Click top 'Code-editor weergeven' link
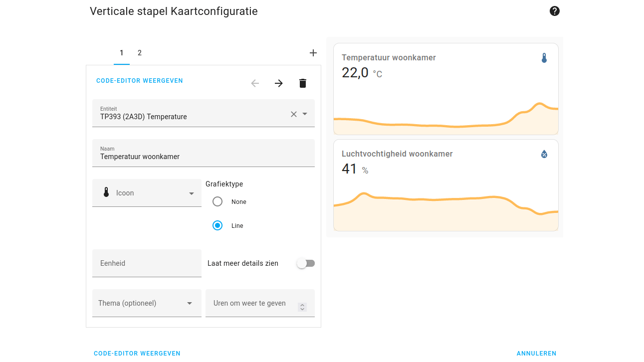The image size is (644, 362). (x=140, y=81)
